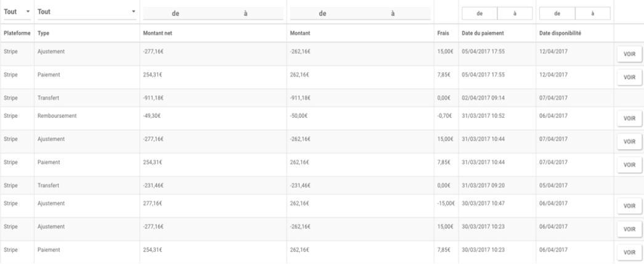Click VOIR for Paiement dated 05/04/2017 17:55

(629, 77)
